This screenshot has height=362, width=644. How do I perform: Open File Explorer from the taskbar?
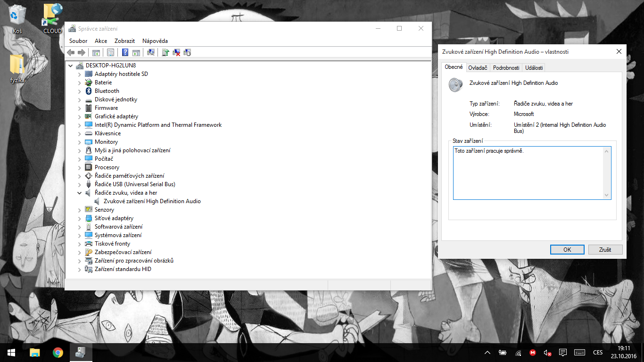click(34, 353)
